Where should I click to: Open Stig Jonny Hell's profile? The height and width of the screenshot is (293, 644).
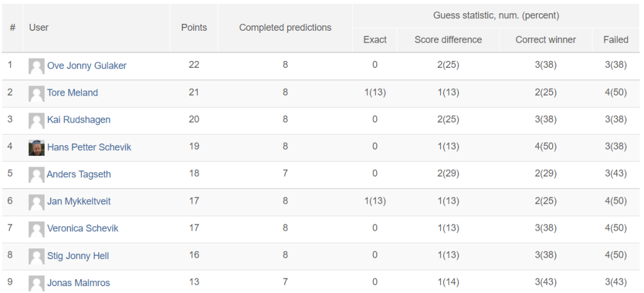click(78, 256)
